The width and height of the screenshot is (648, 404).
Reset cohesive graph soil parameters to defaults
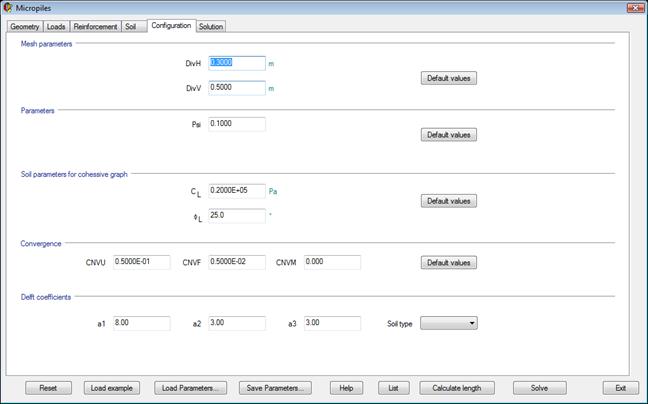pos(449,201)
